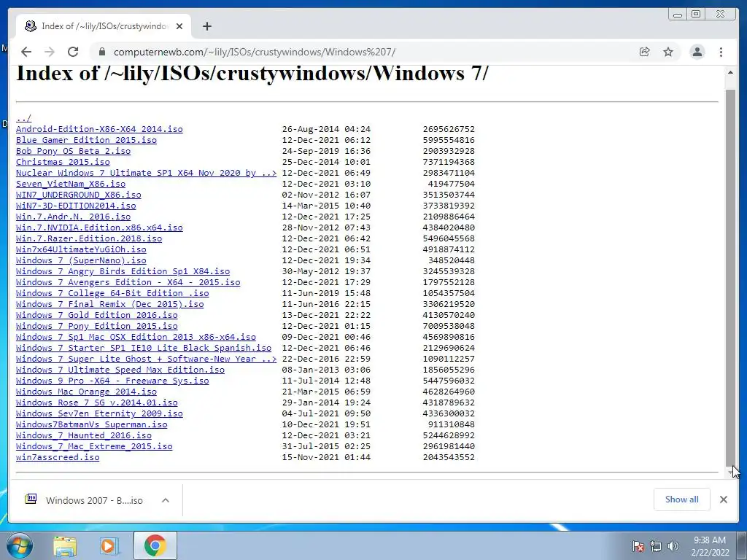The height and width of the screenshot is (560, 747).
Task: Reload the current page
Action: point(73,52)
